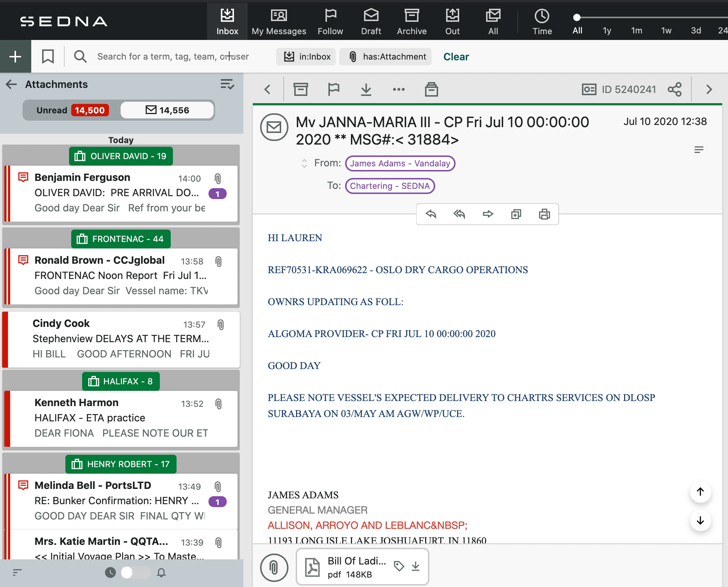Click the bookmark saved searches icon
This screenshot has height=587, width=728.
tap(48, 56)
